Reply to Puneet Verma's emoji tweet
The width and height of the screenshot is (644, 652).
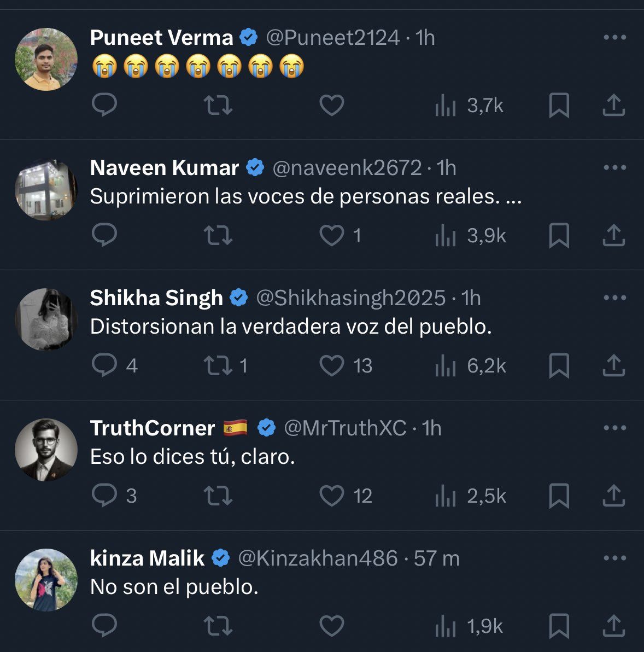(104, 105)
